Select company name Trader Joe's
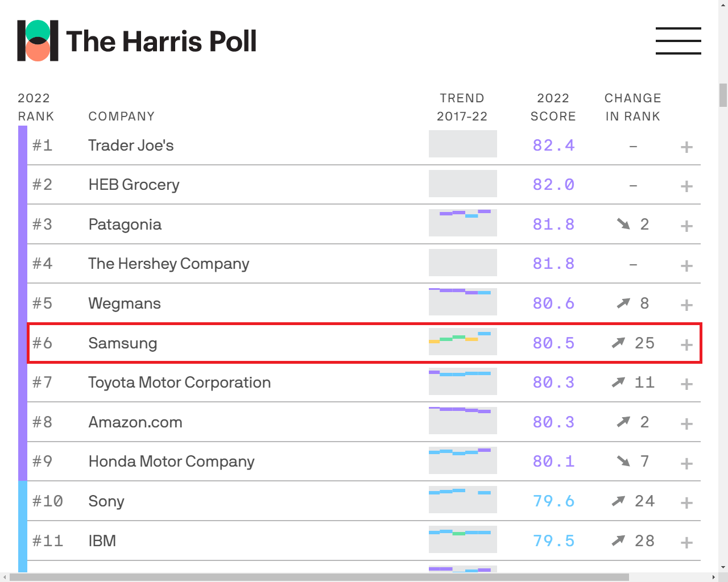 coord(131,145)
